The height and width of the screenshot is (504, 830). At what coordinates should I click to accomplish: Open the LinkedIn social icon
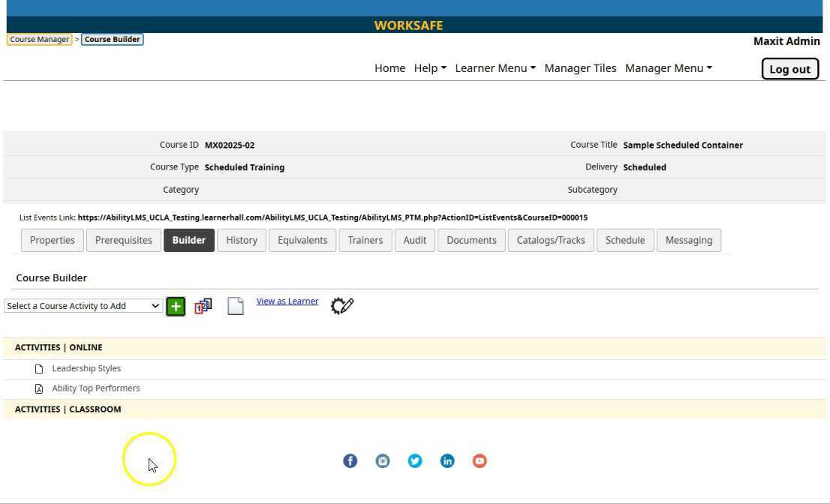[447, 461]
